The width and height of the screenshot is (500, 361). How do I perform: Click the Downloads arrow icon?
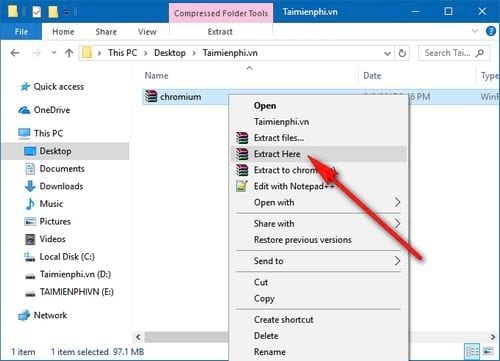[30, 186]
